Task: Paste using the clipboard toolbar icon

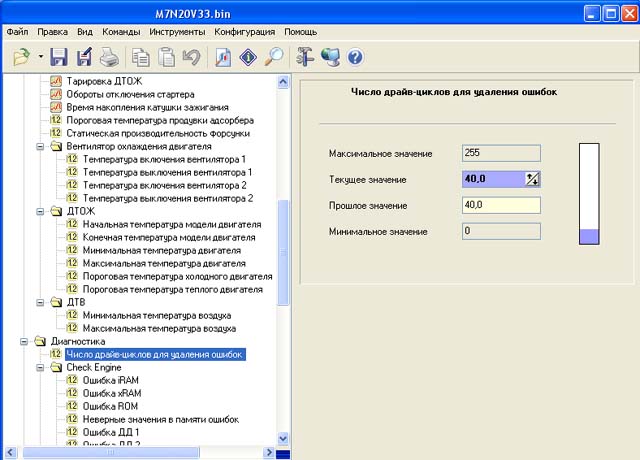Action: (167, 57)
